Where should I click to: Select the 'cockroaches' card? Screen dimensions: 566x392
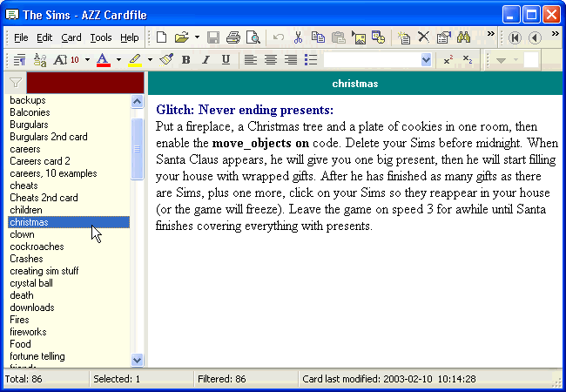coord(37,247)
